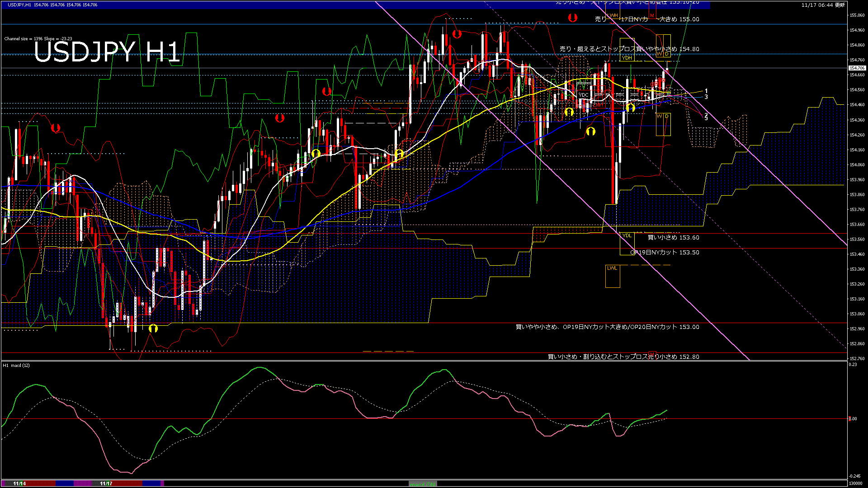Select the red arrow icon near the chart center top
The height and width of the screenshot is (488, 868).
coord(457,33)
